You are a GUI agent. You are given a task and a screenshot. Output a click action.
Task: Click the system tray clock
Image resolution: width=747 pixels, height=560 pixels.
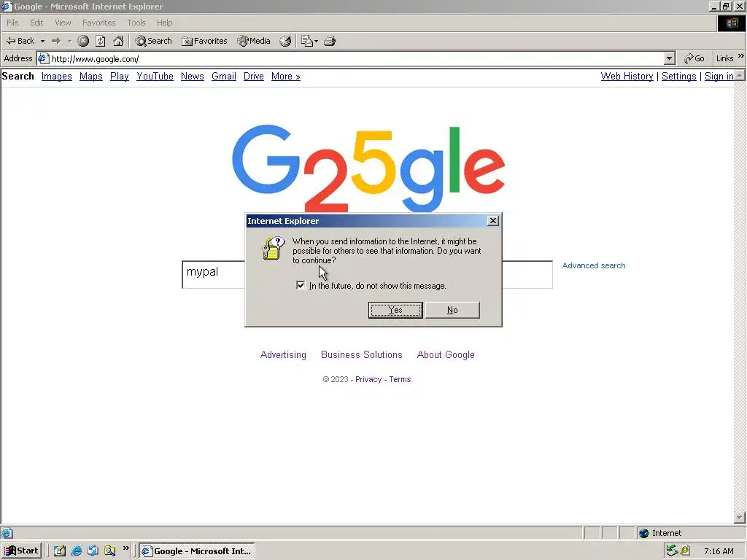pos(719,551)
